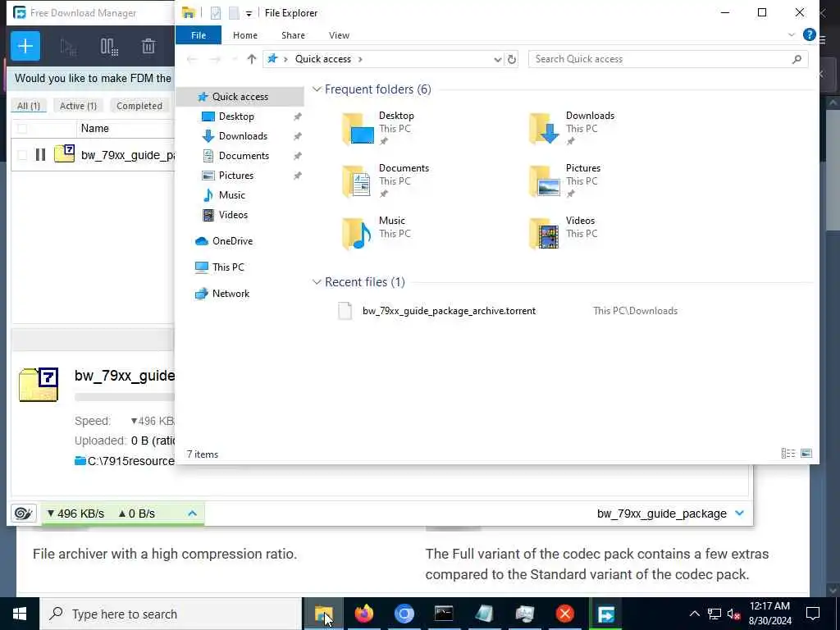Image resolution: width=840 pixels, height=630 pixels.
Task: Click FDM trash delete icon
Action: click(148, 47)
